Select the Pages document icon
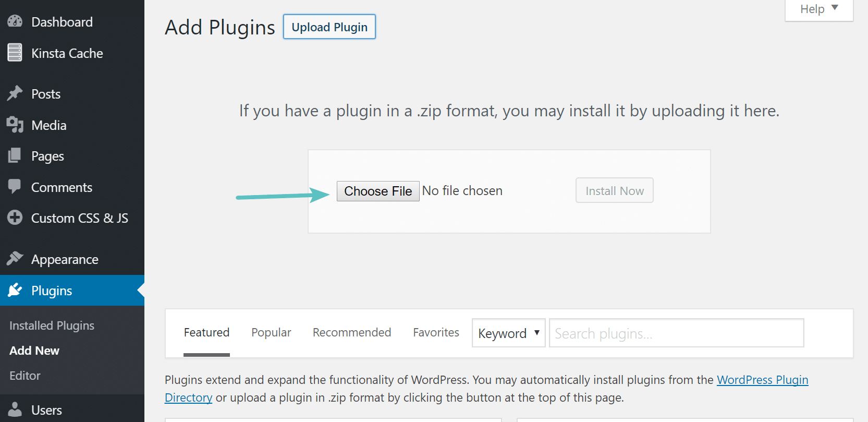868x422 pixels. [15, 155]
